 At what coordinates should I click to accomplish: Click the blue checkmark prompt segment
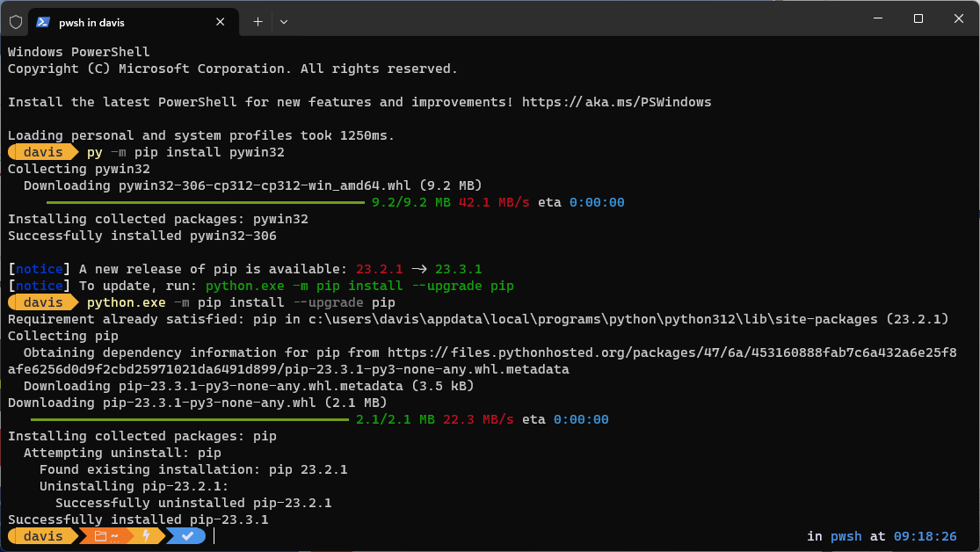coord(185,535)
